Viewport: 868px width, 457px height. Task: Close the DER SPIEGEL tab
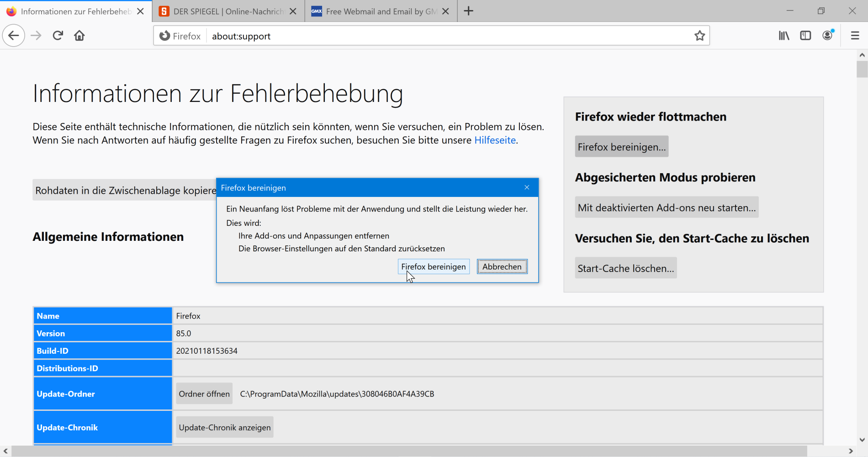[x=293, y=11]
